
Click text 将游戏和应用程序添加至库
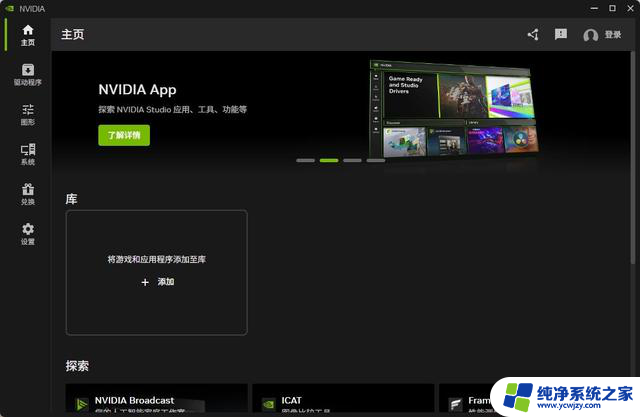tap(157, 260)
